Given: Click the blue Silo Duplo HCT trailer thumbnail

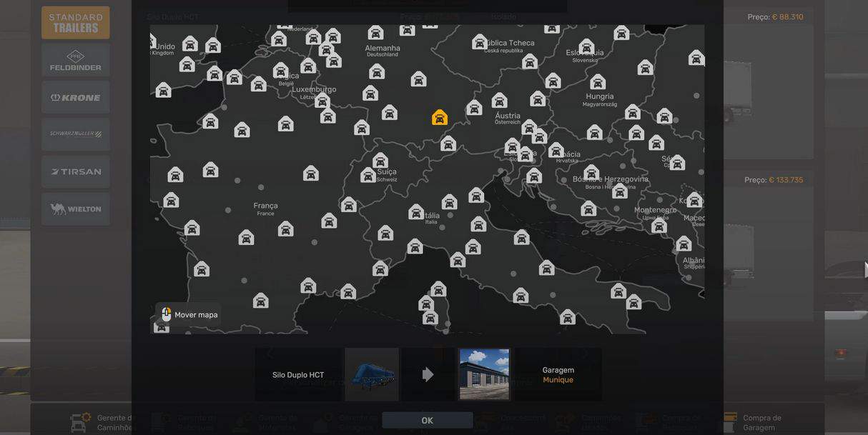Looking at the screenshot, I should click(x=372, y=374).
